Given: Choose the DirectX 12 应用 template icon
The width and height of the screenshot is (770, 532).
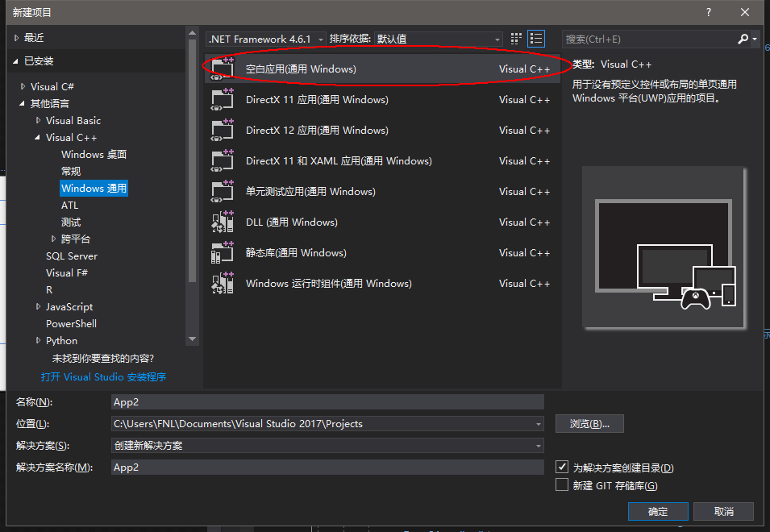Looking at the screenshot, I should [x=222, y=131].
